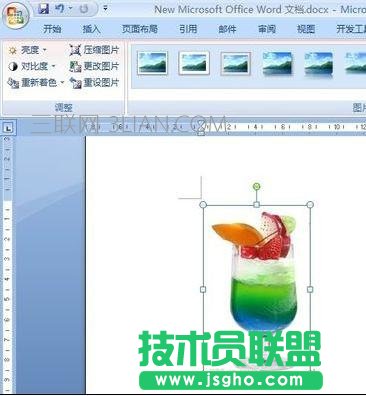Click the green rotation handle above the picture

[256, 187]
